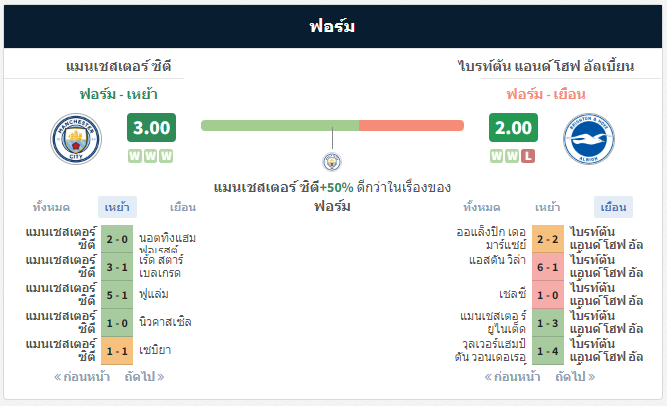667x406 pixels.
Task: Open the 6-1 Aston Villa match score
Action: (547, 267)
